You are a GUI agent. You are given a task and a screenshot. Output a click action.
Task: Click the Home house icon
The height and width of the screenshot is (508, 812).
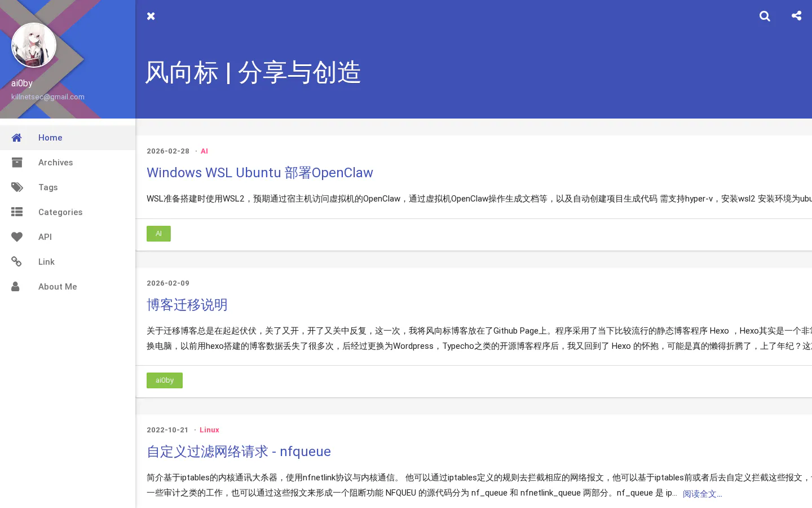tap(16, 138)
